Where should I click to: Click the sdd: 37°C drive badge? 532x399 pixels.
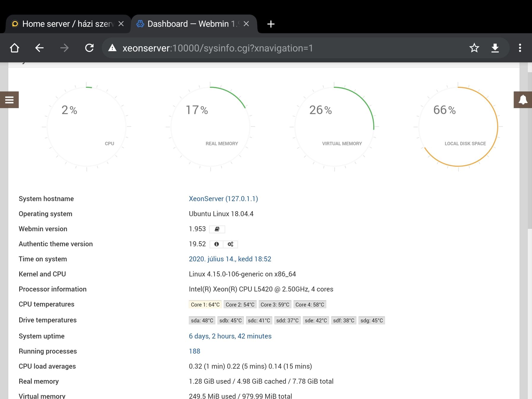click(x=288, y=320)
